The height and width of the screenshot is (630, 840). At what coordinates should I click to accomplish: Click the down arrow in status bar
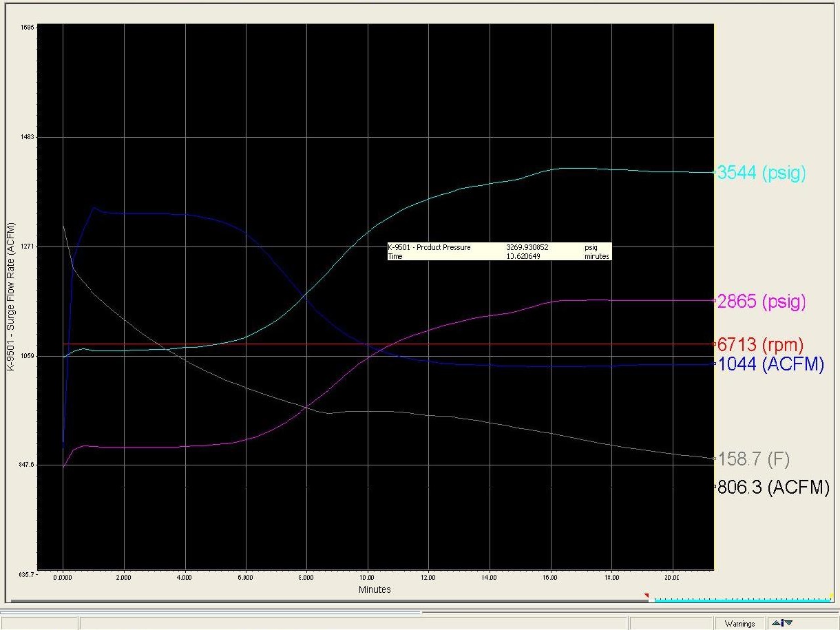point(788,623)
